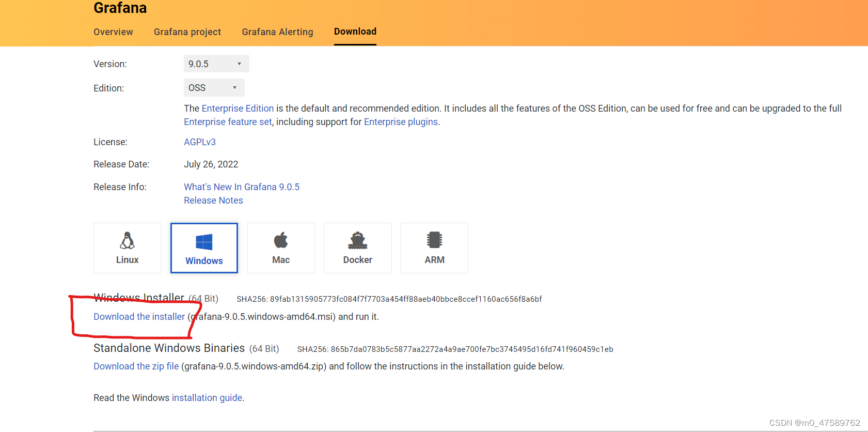The height and width of the screenshot is (432, 868).
Task: Click the grafana-9.0.5.windows-amd64.msi filename text
Action: [x=262, y=317]
